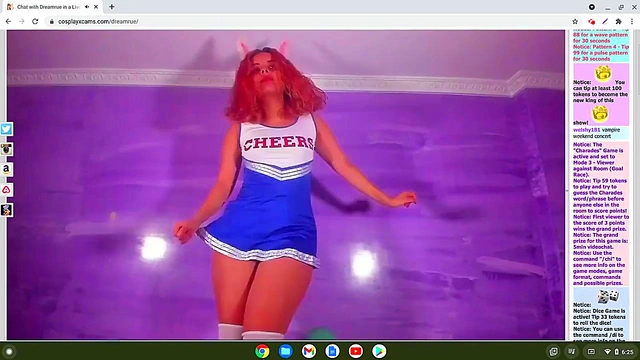
Task: Bookmark this page with the star
Action: click(575, 21)
